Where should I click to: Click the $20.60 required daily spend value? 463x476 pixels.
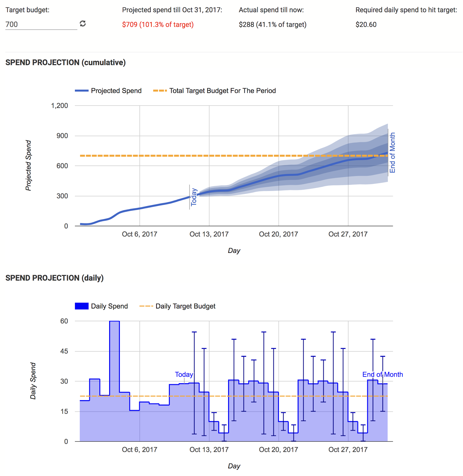click(x=366, y=24)
